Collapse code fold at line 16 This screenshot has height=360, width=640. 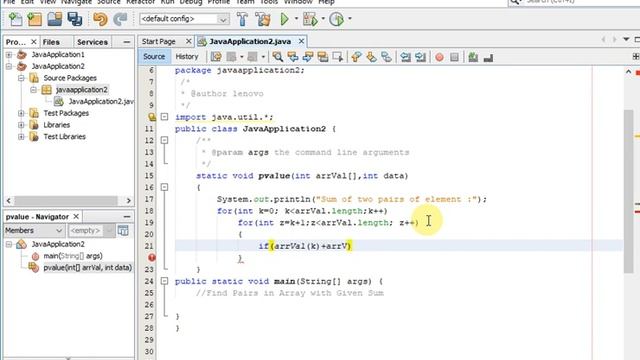164,187
